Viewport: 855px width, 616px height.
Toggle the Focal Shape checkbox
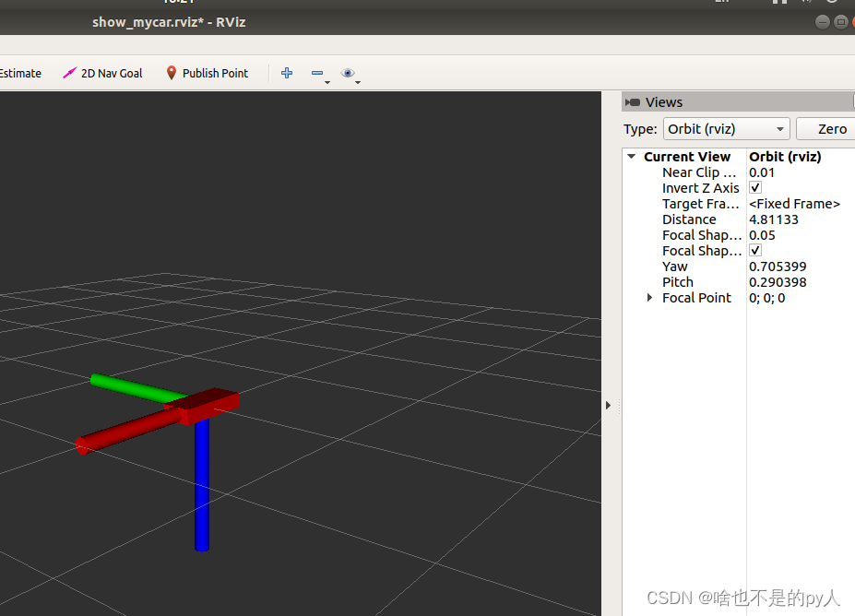(755, 250)
